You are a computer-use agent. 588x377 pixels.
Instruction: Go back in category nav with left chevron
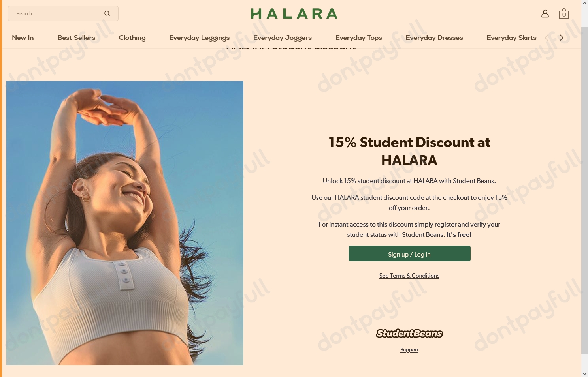[x=547, y=38]
